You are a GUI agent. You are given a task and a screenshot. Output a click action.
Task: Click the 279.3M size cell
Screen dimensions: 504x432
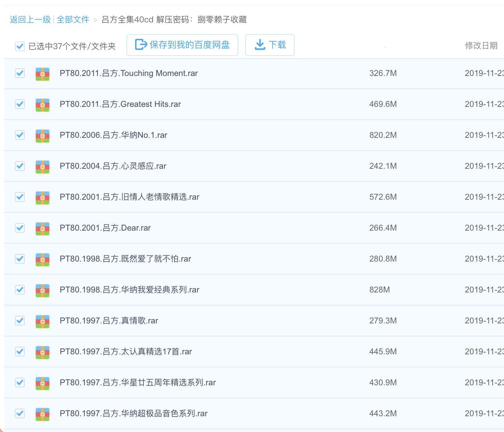[x=383, y=321]
